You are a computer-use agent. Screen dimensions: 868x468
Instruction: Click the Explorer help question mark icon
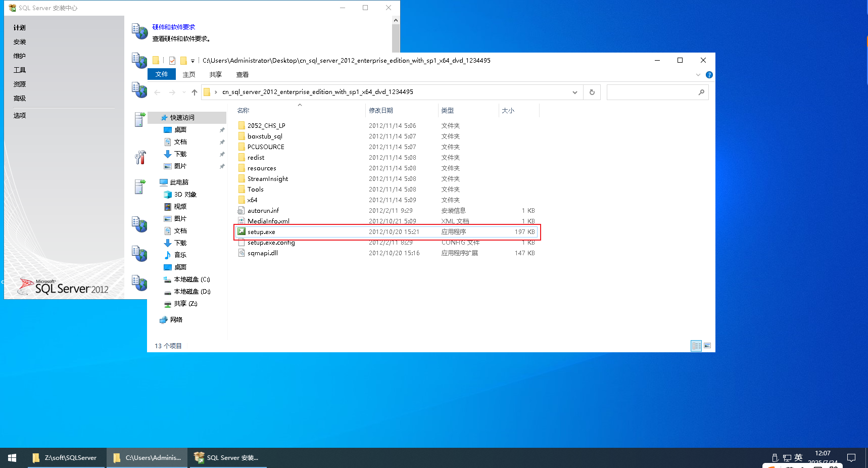point(709,75)
